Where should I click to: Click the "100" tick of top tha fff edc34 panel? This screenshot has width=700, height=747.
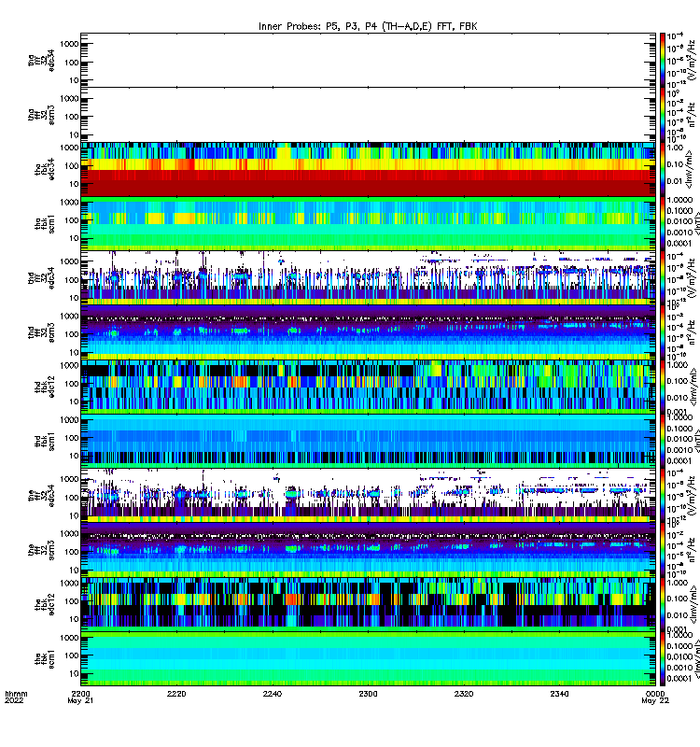pyautogui.click(x=72, y=62)
